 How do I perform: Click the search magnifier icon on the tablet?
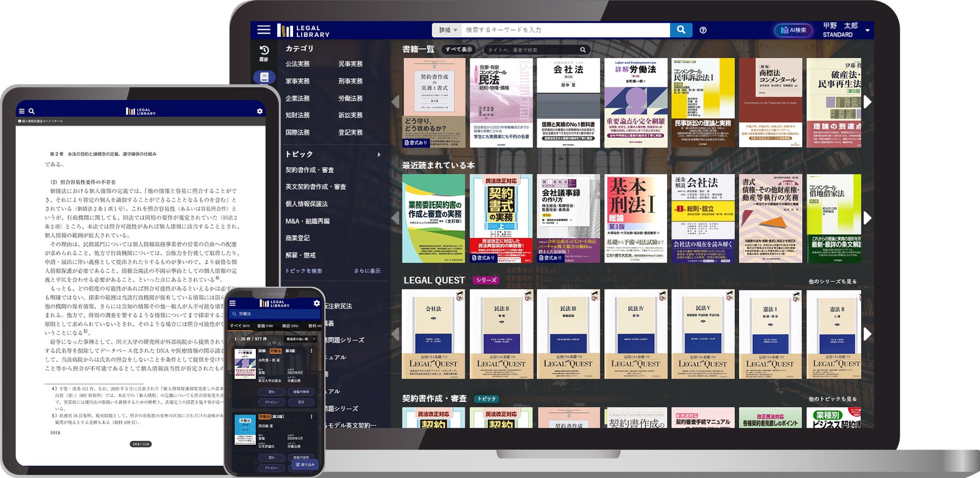coord(32,111)
